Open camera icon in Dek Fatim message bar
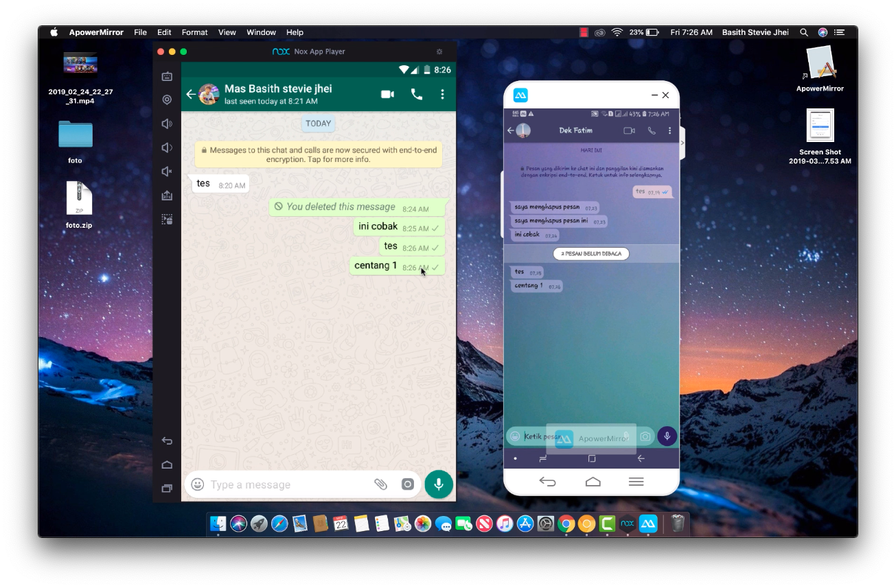This screenshot has height=588, width=896. (645, 436)
